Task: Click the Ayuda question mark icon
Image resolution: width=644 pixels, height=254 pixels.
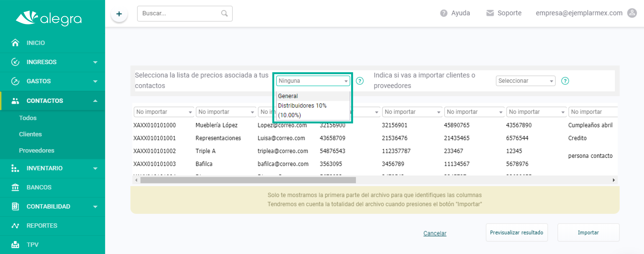Action: [443, 13]
